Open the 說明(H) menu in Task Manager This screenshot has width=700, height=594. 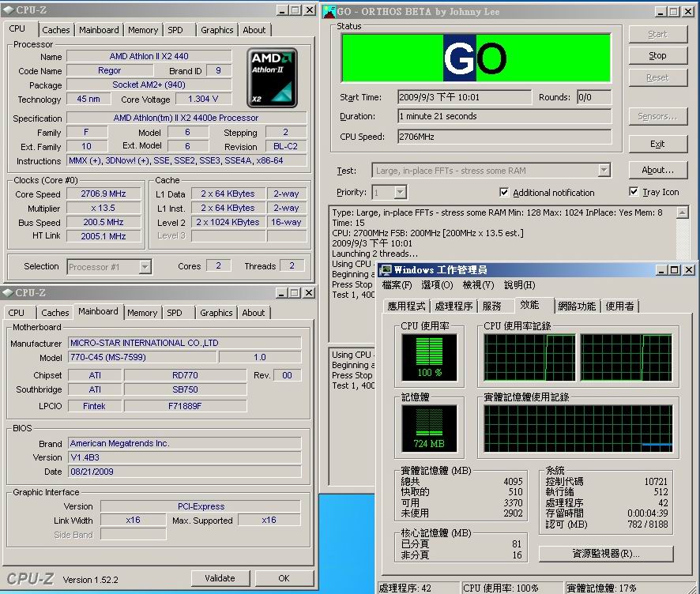[519, 284]
